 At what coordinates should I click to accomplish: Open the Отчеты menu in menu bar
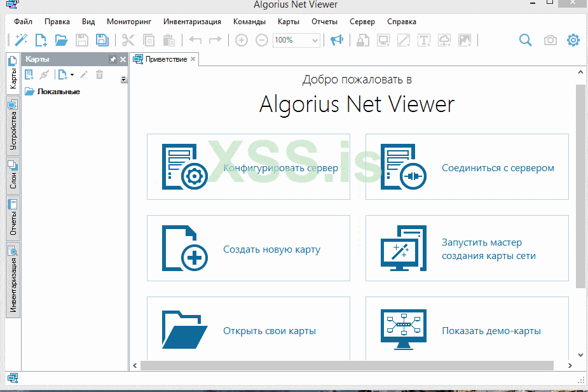[324, 22]
